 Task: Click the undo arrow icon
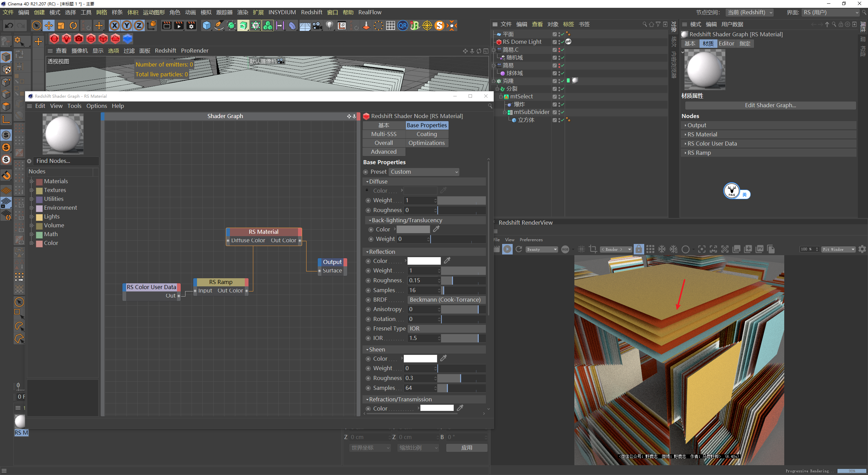(x=9, y=25)
